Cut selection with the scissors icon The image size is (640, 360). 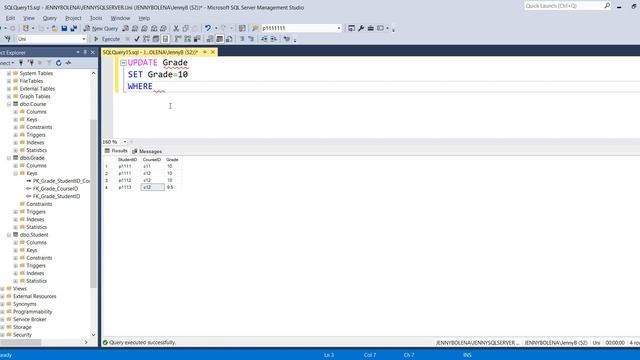coord(176,28)
